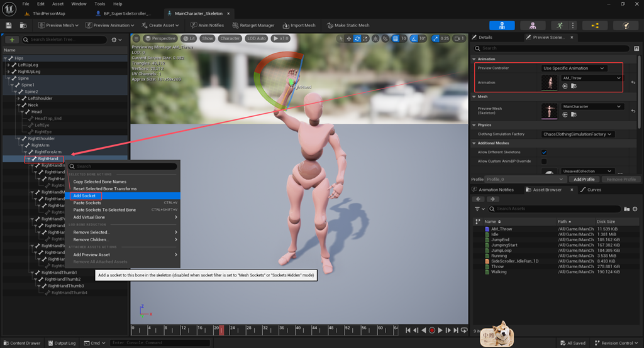
Task: Click record red button in timeline
Action: pyautogui.click(x=431, y=330)
